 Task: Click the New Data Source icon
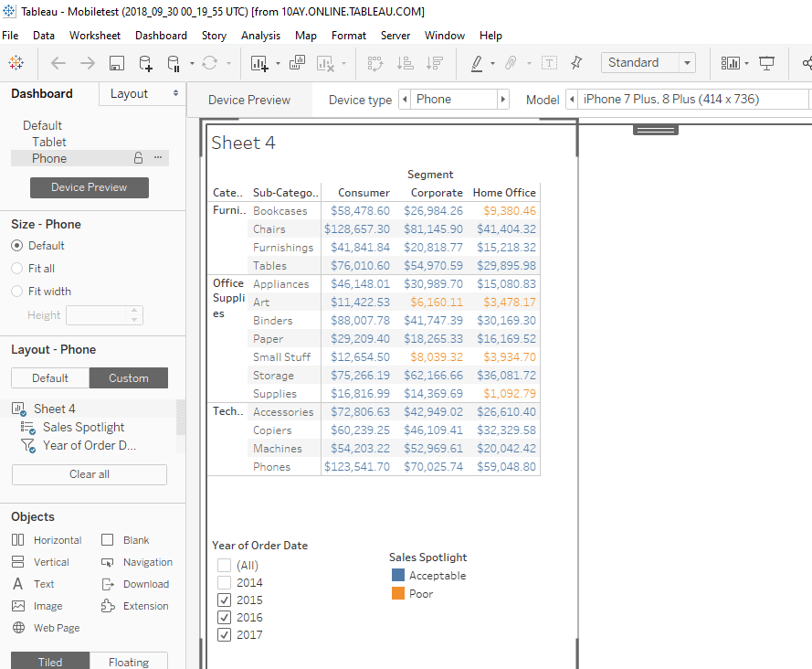point(145,63)
